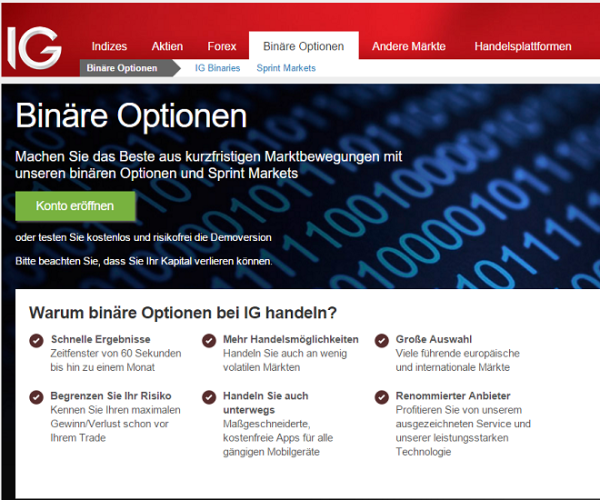
Task: Click the wenig volatilen Märkten description
Action: (x=285, y=360)
